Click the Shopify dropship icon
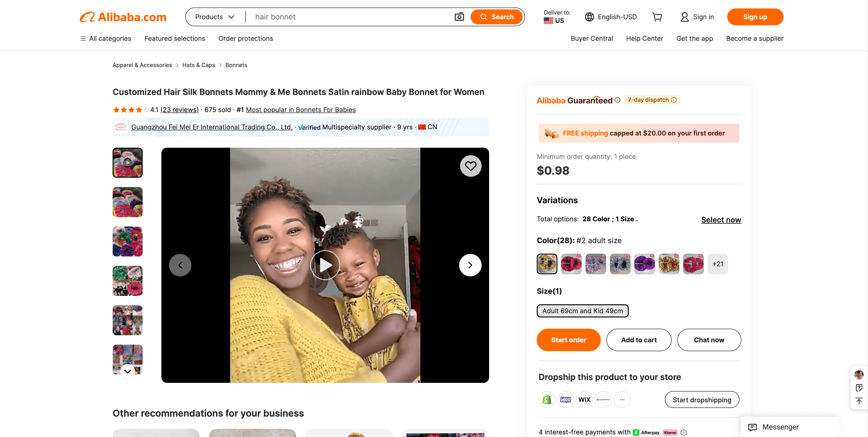Image resolution: width=868 pixels, height=437 pixels. [x=547, y=400]
